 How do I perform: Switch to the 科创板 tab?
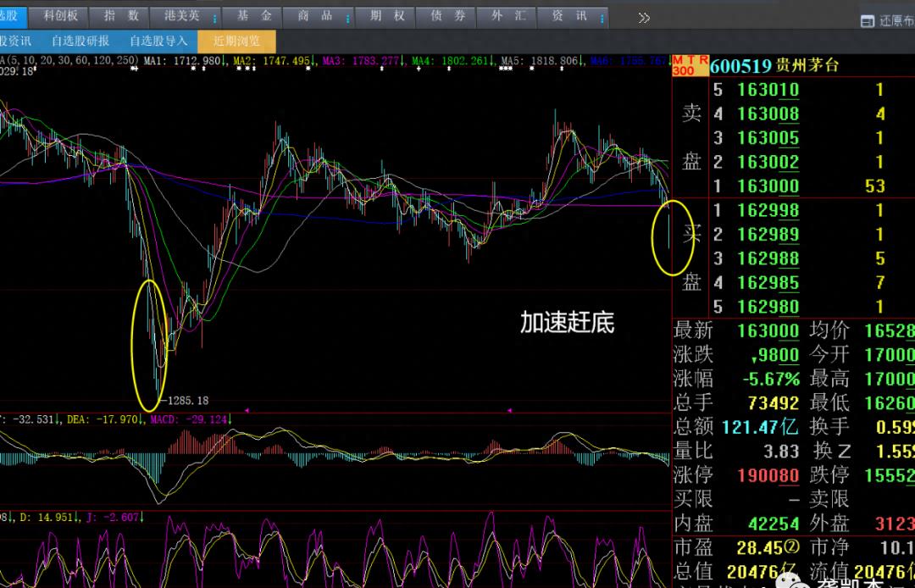[61, 16]
